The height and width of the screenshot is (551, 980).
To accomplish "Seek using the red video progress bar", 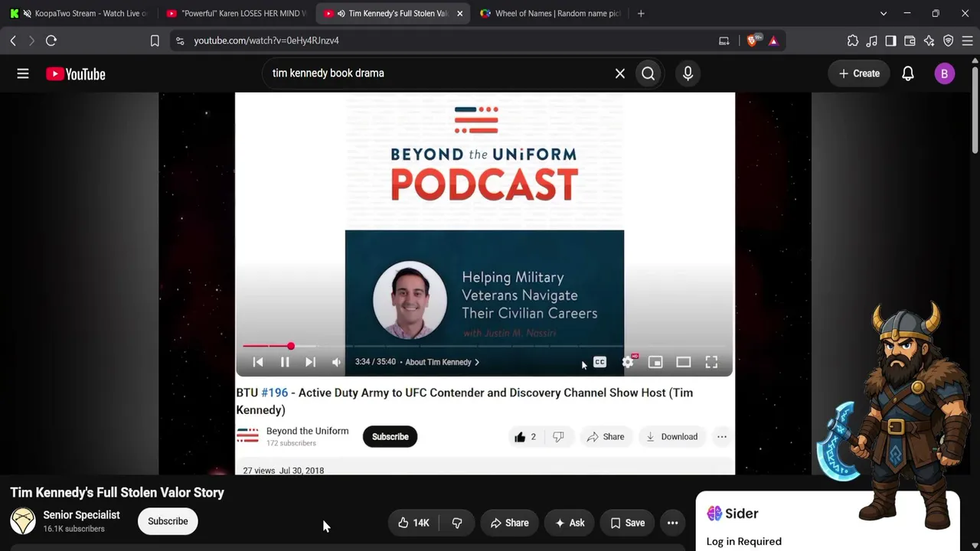I will coord(484,346).
